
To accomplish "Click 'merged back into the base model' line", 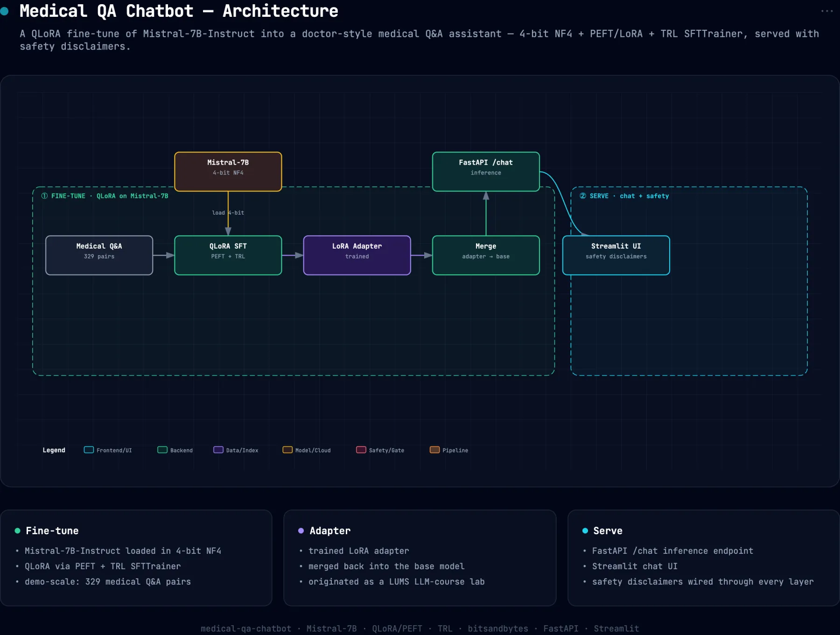I will (x=386, y=566).
